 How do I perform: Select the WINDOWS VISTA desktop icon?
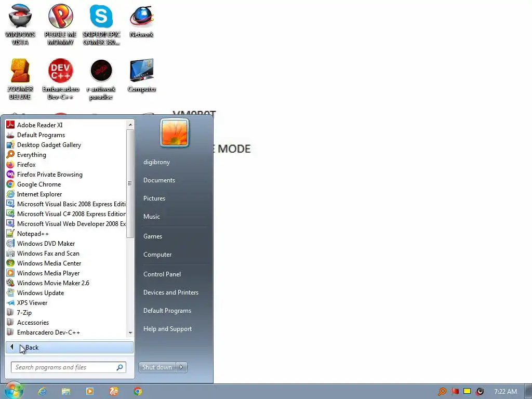coord(20,24)
